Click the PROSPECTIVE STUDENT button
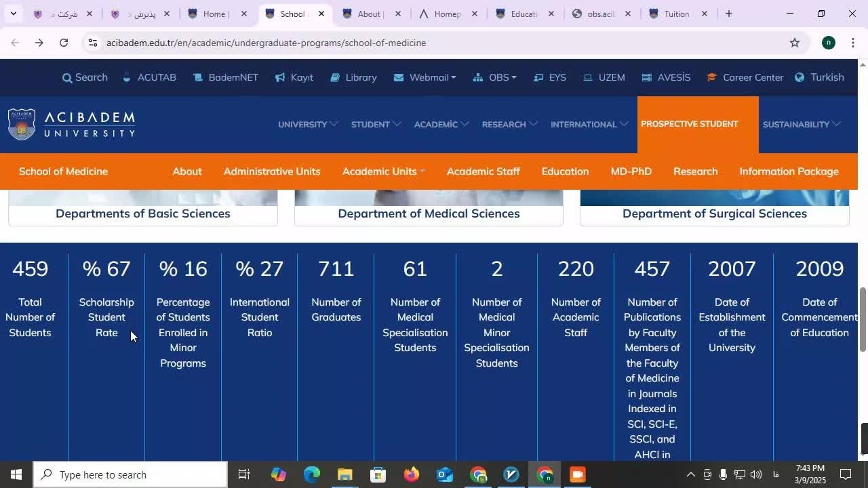868x488 pixels. (x=689, y=124)
